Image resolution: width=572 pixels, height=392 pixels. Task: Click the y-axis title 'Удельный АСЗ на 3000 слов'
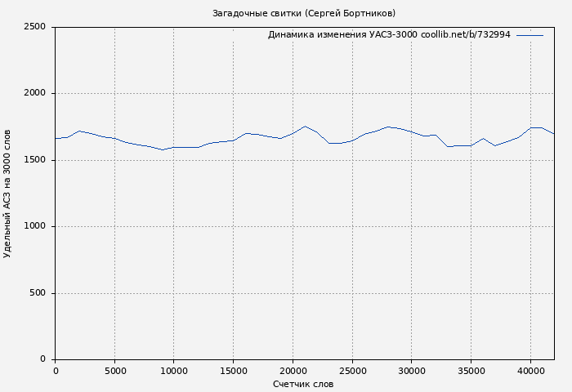click(x=8, y=194)
